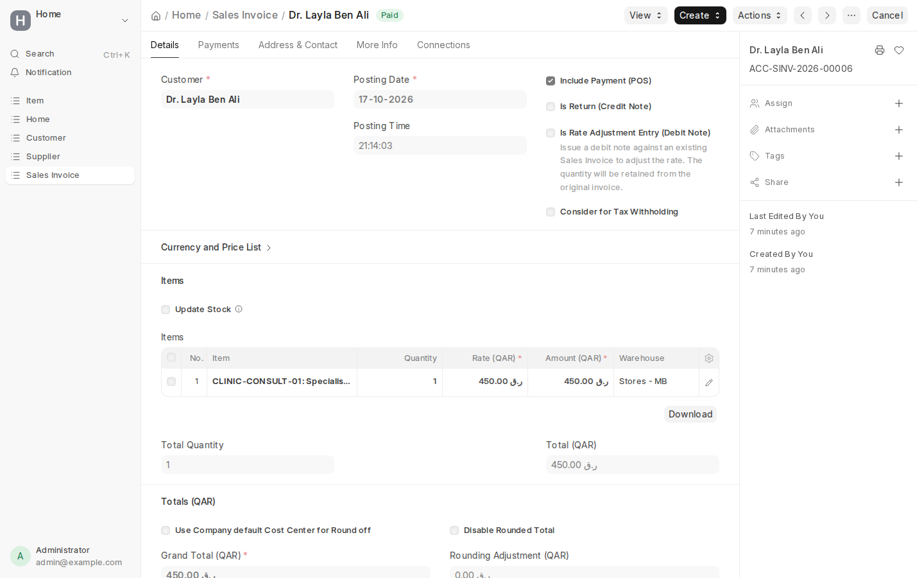Image resolution: width=924 pixels, height=578 pixels.
Task: Enable the Update Stock checkbox
Action: pyautogui.click(x=166, y=310)
